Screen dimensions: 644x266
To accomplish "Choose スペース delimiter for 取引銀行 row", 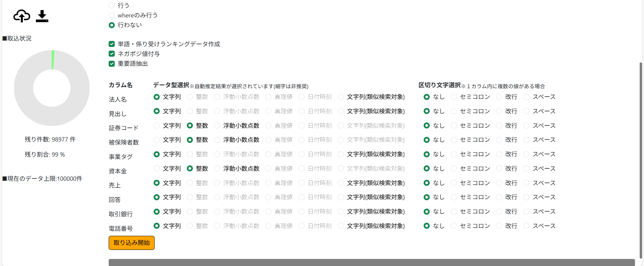I will (x=526, y=212).
